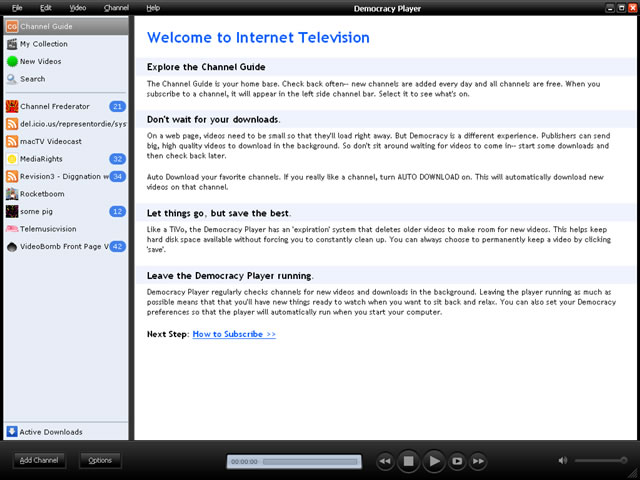Screen dimensions: 640x480
Task: Click the 42 badge on VideoBomb Front Page
Action: tap(118, 247)
